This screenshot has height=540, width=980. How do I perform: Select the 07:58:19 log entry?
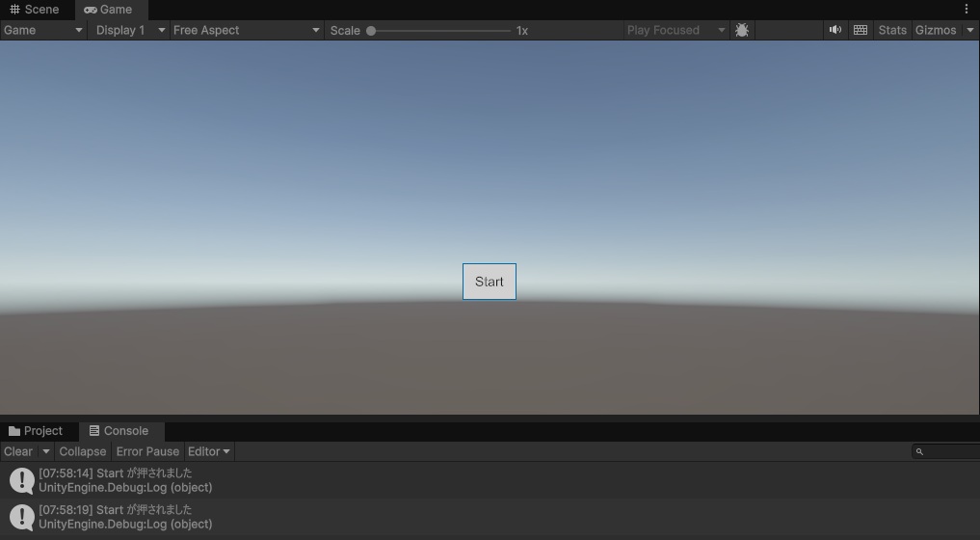pos(490,517)
